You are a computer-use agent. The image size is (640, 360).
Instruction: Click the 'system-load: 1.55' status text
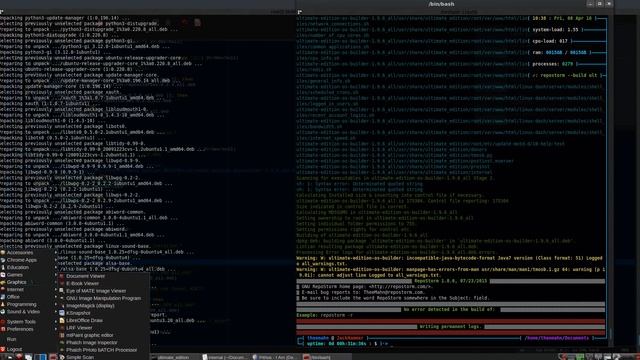[556, 30]
